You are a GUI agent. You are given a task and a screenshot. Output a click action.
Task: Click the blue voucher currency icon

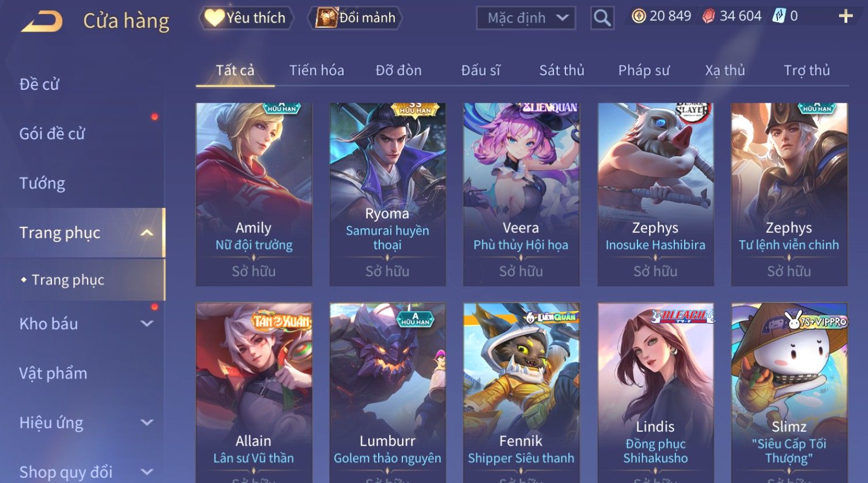coord(779,16)
